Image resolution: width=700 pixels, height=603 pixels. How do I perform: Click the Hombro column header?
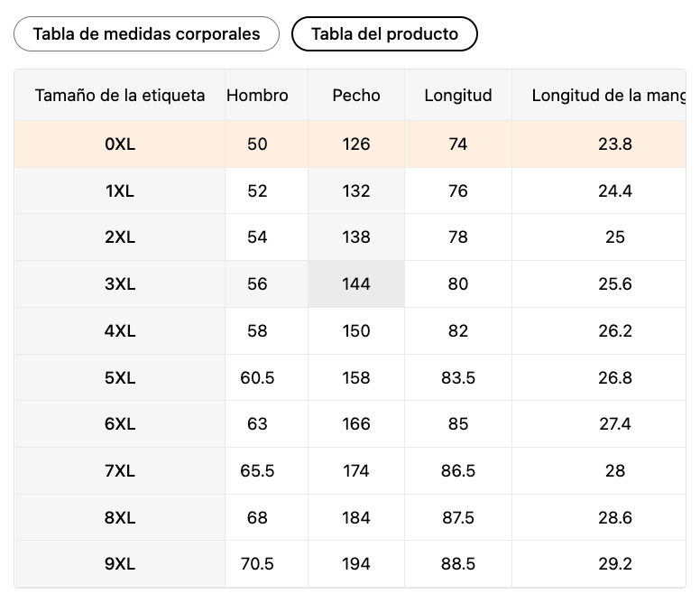257,95
